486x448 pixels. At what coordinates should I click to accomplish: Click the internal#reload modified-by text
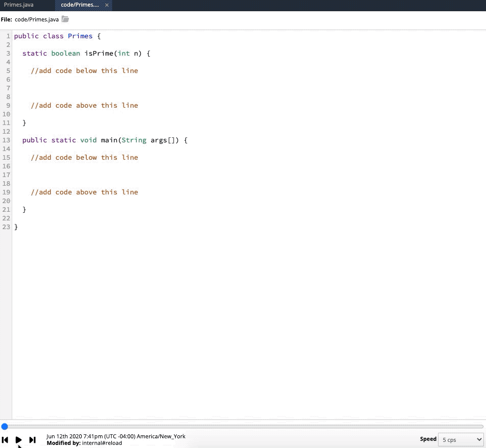point(102,443)
